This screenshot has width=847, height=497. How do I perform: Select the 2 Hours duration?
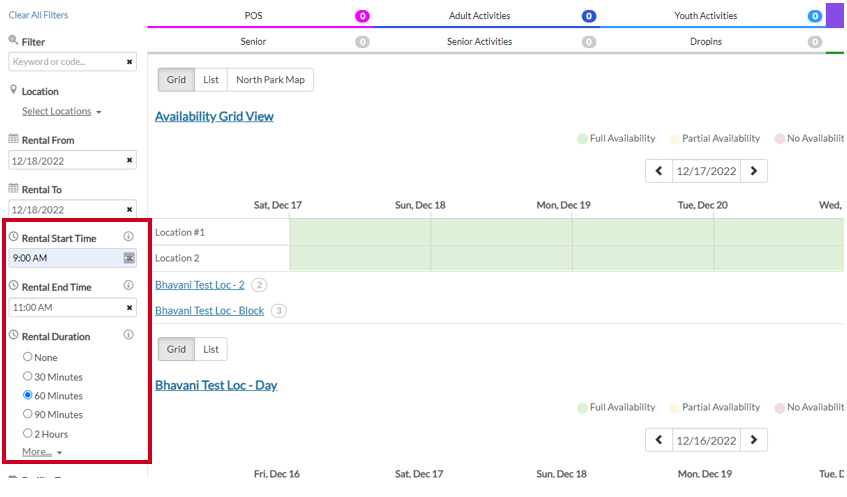(x=28, y=433)
